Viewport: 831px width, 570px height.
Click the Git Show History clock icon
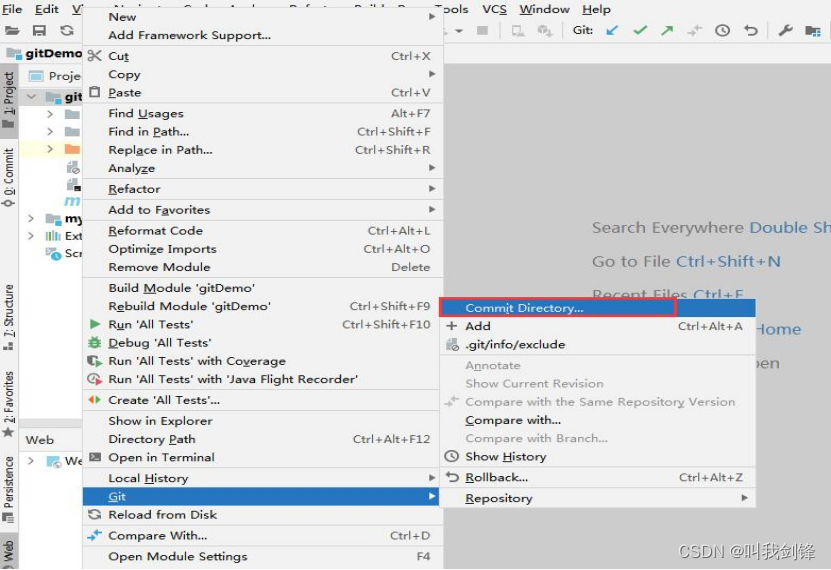(x=722, y=31)
